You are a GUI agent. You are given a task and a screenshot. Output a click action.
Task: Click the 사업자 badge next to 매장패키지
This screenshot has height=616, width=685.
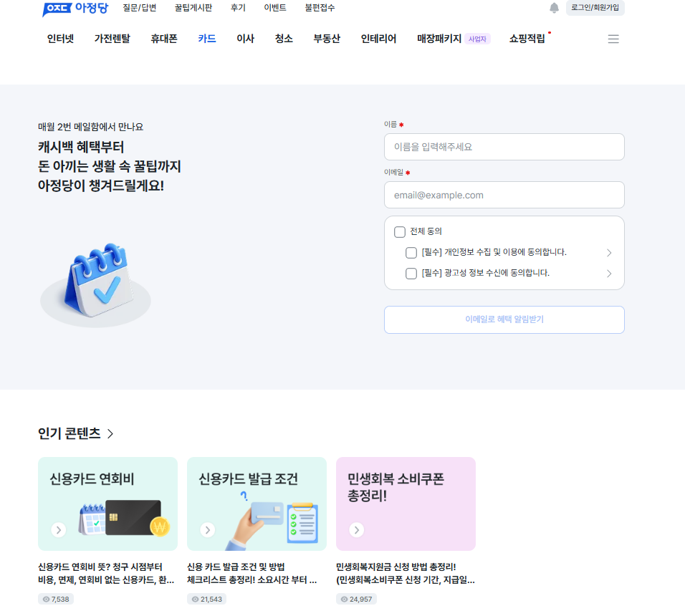point(477,39)
